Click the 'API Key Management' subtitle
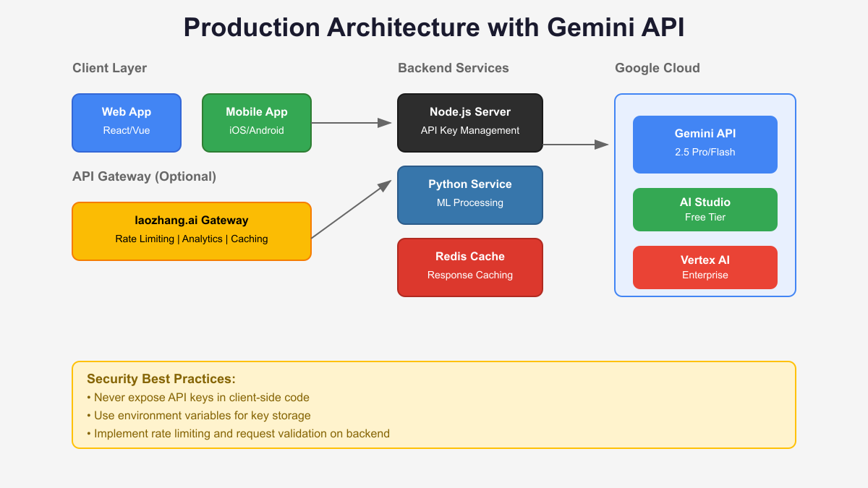This screenshot has height=488, width=868. pos(470,130)
